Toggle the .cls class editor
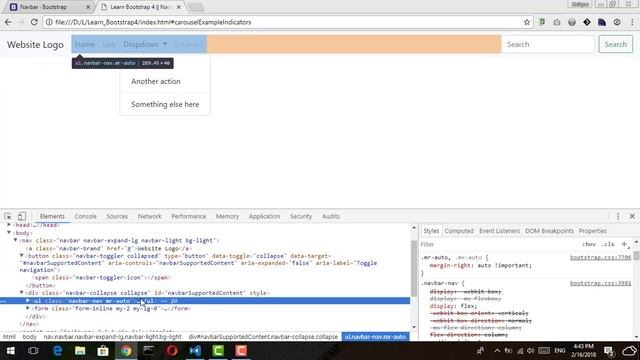 [x=608, y=244]
